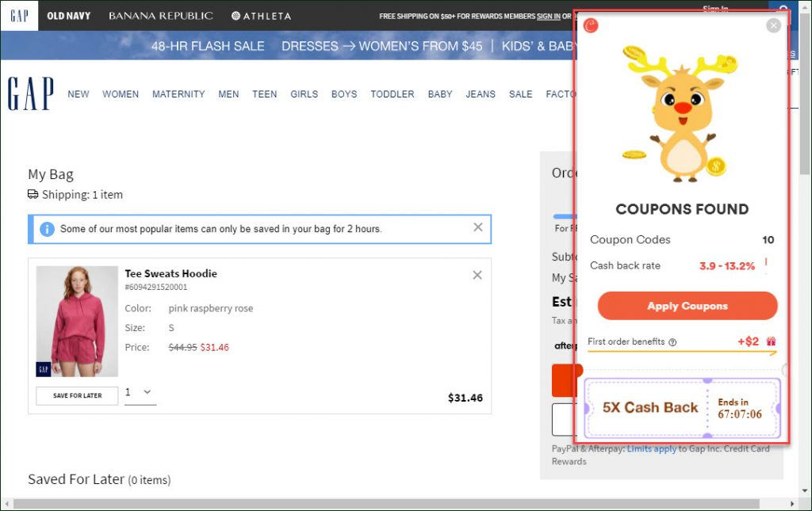Click the scroll right arrow
This screenshot has width=812, height=511.
[792, 504]
